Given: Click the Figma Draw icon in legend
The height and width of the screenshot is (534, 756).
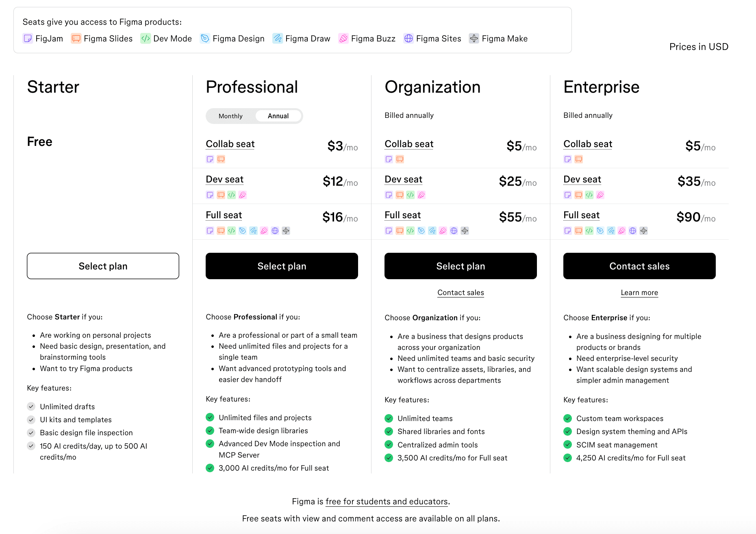Looking at the screenshot, I should [278, 39].
